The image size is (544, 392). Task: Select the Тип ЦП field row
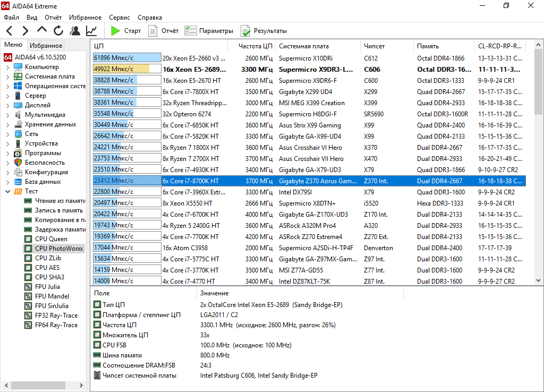click(x=248, y=304)
